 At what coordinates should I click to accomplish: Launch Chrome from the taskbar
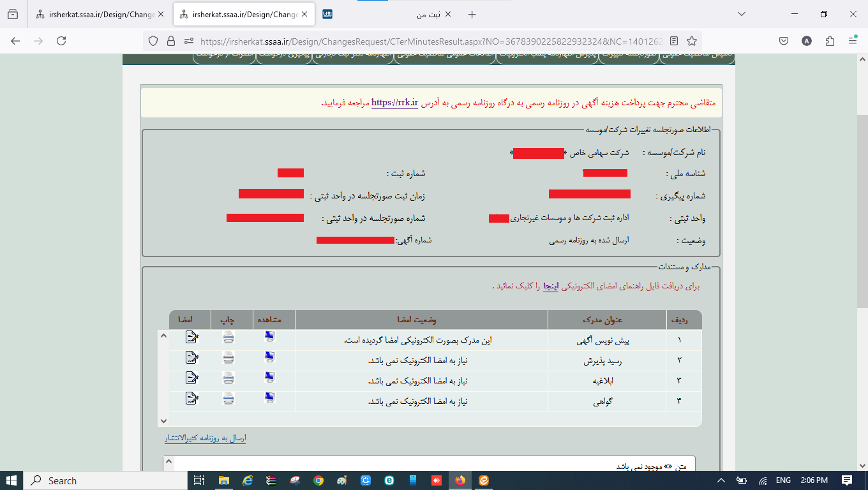pyautogui.click(x=318, y=480)
